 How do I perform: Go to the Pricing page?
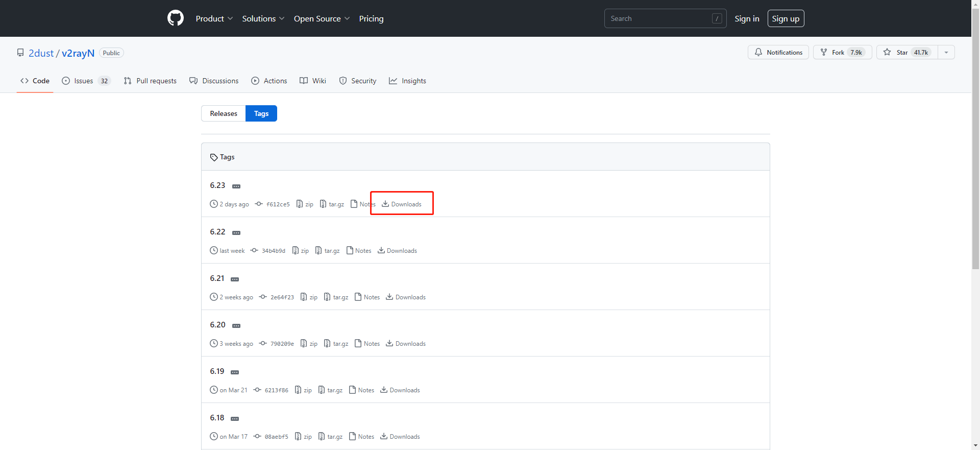[x=371, y=18]
